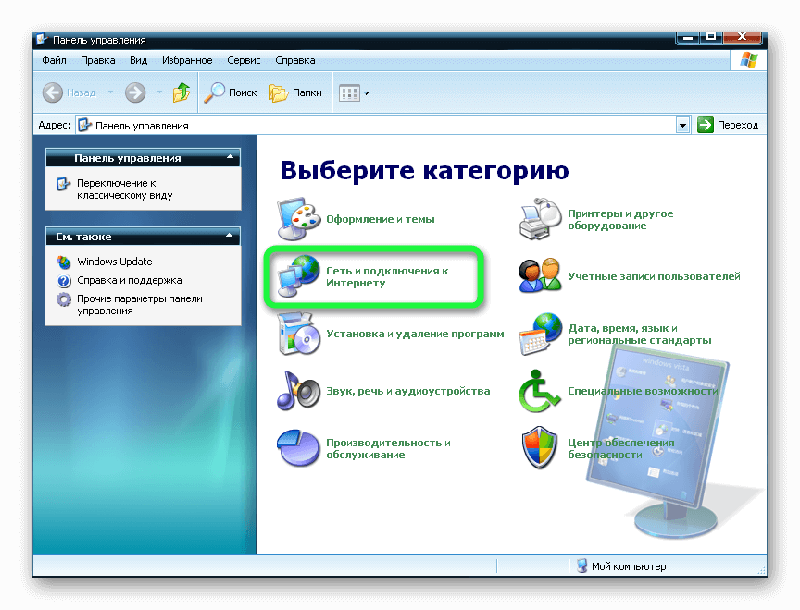Image resolution: width=800 pixels, height=610 pixels.
Task: Click the date and regional calendar icon
Action: (x=540, y=334)
